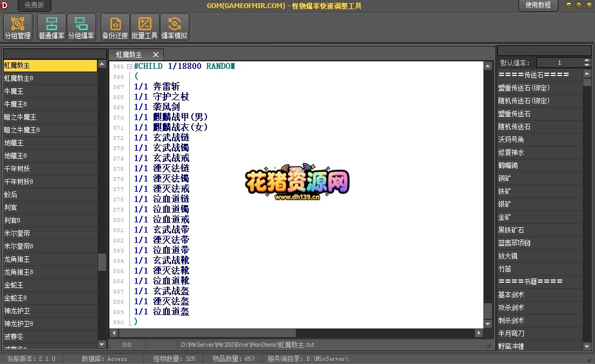The width and height of the screenshot is (595, 364).
Task: Collapse the #CHILD block at line 365
Action: [129, 66]
